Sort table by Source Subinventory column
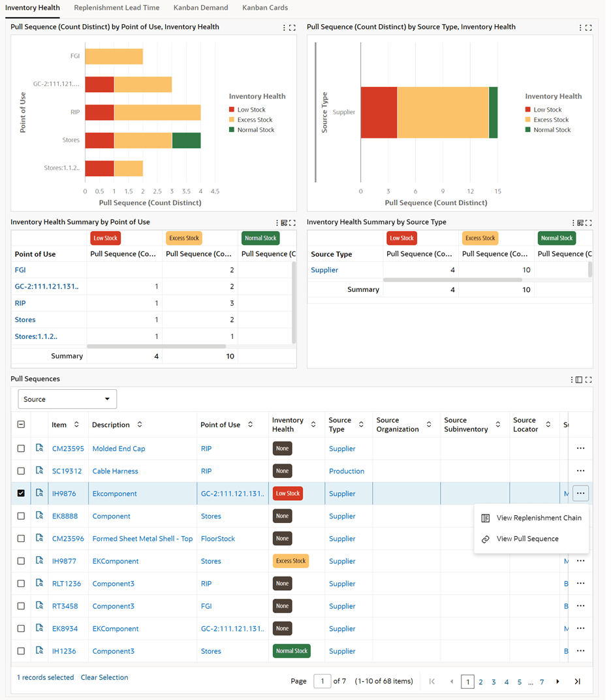Viewport: 611px width, 700px height. coord(498,424)
